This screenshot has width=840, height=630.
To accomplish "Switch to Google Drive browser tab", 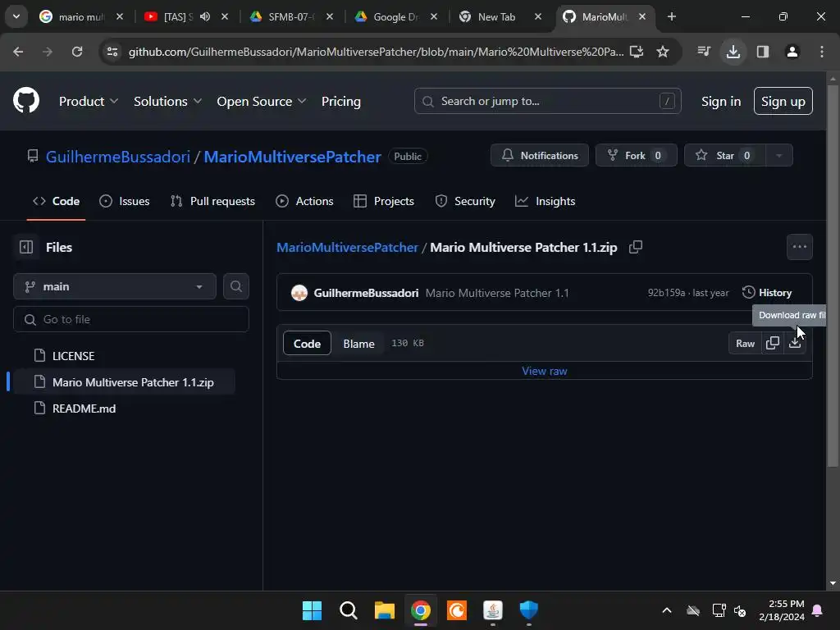I will tap(396, 16).
